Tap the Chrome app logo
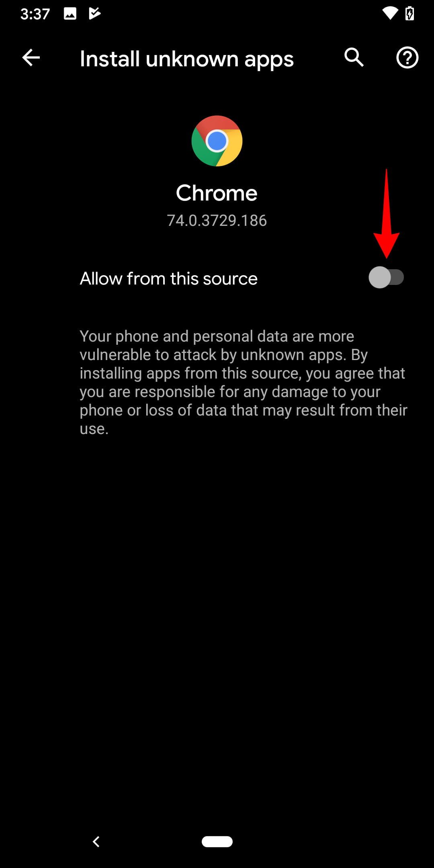This screenshot has height=868, width=434. pyautogui.click(x=217, y=141)
